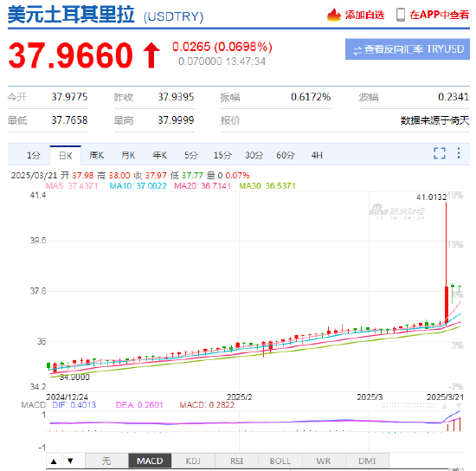
Task: Switch to 周K chart tab
Action: (97, 156)
